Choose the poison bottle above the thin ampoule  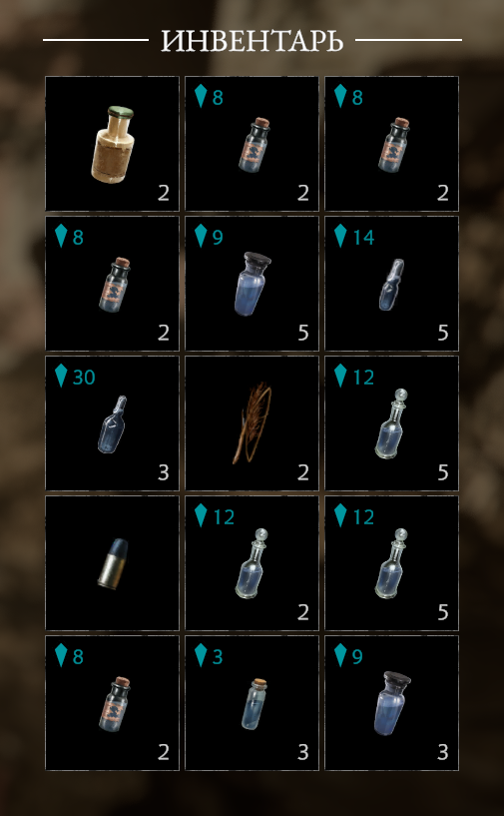[x=391, y=144]
